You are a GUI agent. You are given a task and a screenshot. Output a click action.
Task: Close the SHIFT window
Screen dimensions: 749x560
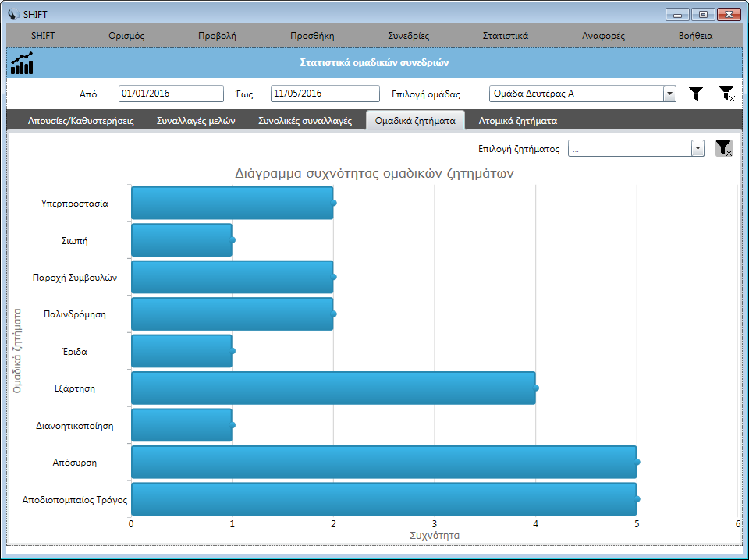tap(729, 15)
